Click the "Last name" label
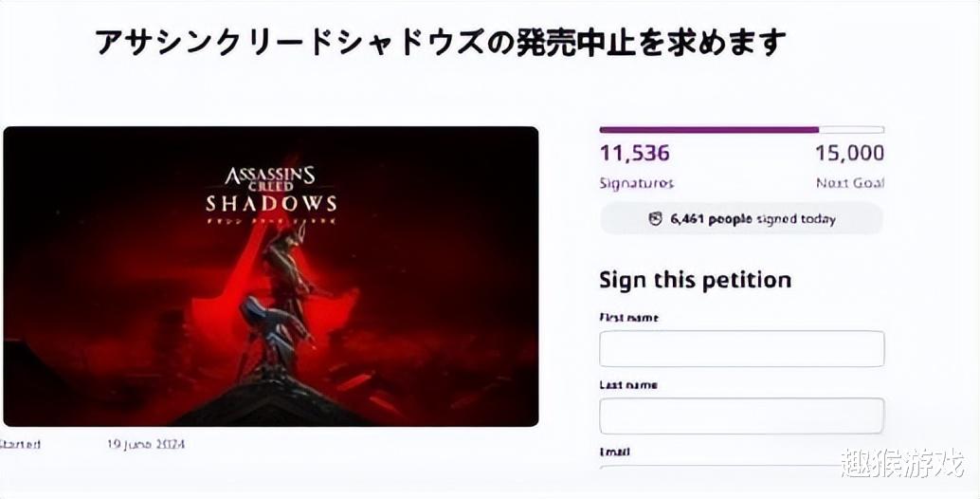Viewport: 980px width, 499px height. (628, 385)
